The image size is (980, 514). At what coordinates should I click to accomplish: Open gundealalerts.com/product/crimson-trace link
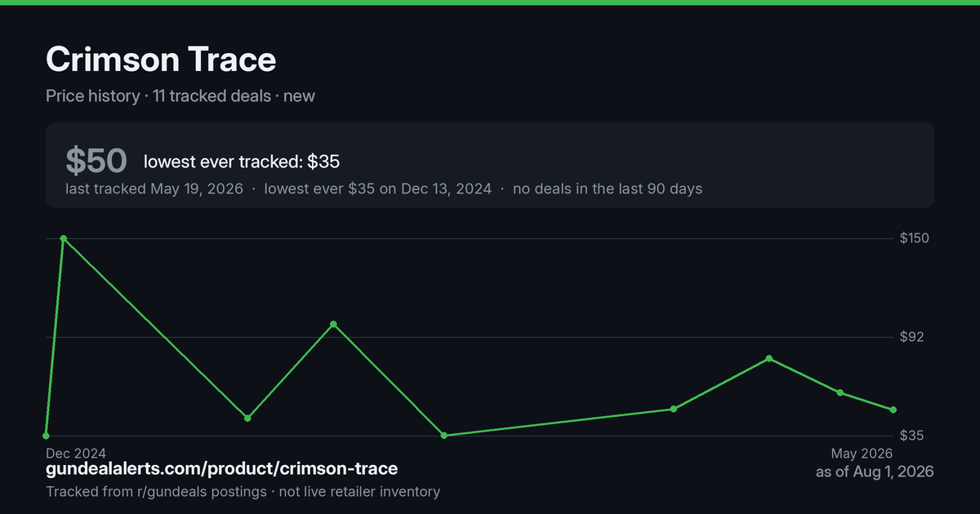(222, 468)
